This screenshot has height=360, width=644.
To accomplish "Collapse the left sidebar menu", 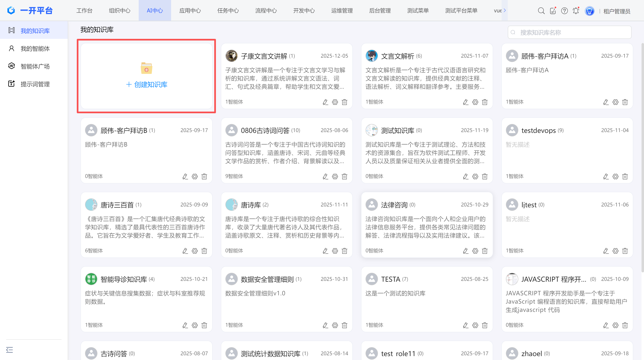I will click(x=9, y=350).
